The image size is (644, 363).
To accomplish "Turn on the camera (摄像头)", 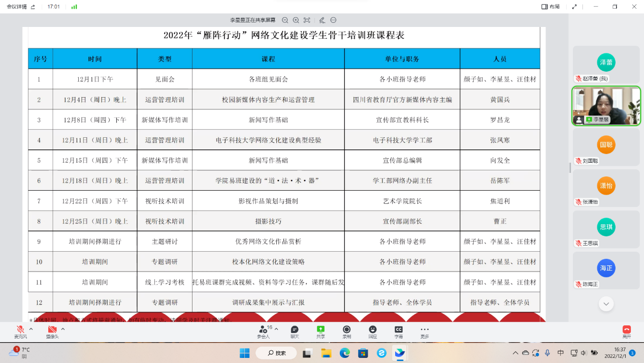I will click(52, 332).
